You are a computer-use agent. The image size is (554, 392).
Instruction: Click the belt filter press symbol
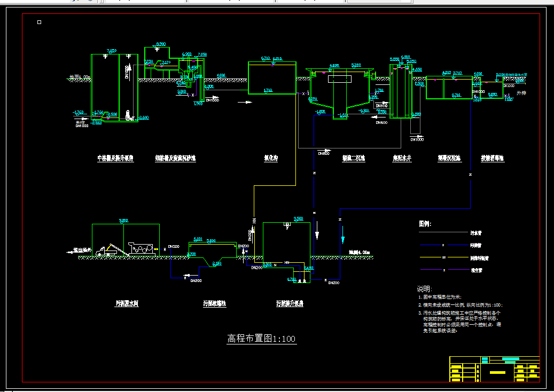(x=141, y=249)
